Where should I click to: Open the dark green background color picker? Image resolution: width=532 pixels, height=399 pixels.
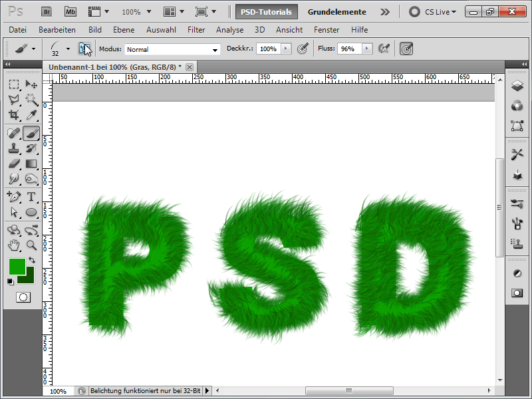(x=29, y=278)
